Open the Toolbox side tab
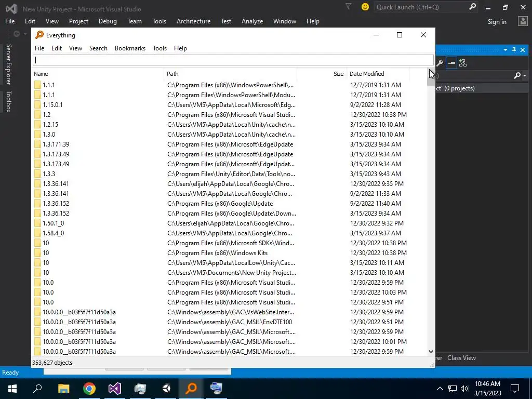The width and height of the screenshot is (532, 399). click(x=9, y=101)
